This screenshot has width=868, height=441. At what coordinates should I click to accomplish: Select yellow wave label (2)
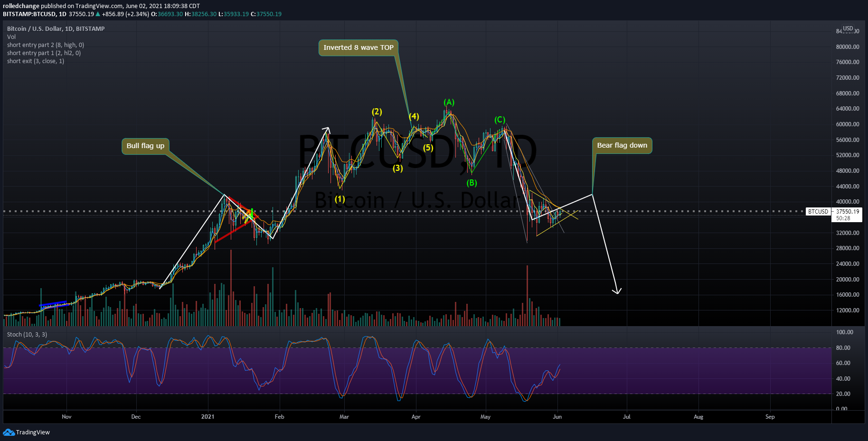377,112
